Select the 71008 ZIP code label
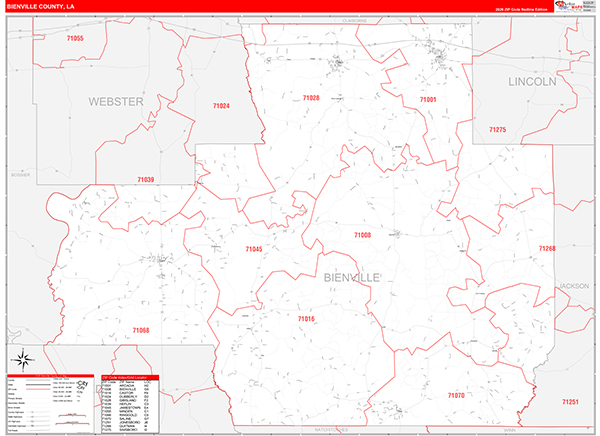The width and height of the screenshot is (600, 436). [x=362, y=235]
